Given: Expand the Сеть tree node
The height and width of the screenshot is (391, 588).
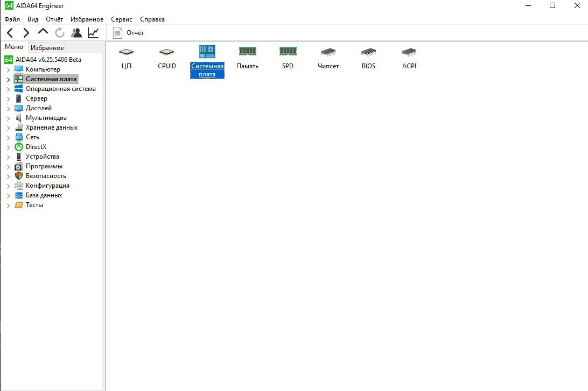Looking at the screenshot, I should [x=8, y=138].
